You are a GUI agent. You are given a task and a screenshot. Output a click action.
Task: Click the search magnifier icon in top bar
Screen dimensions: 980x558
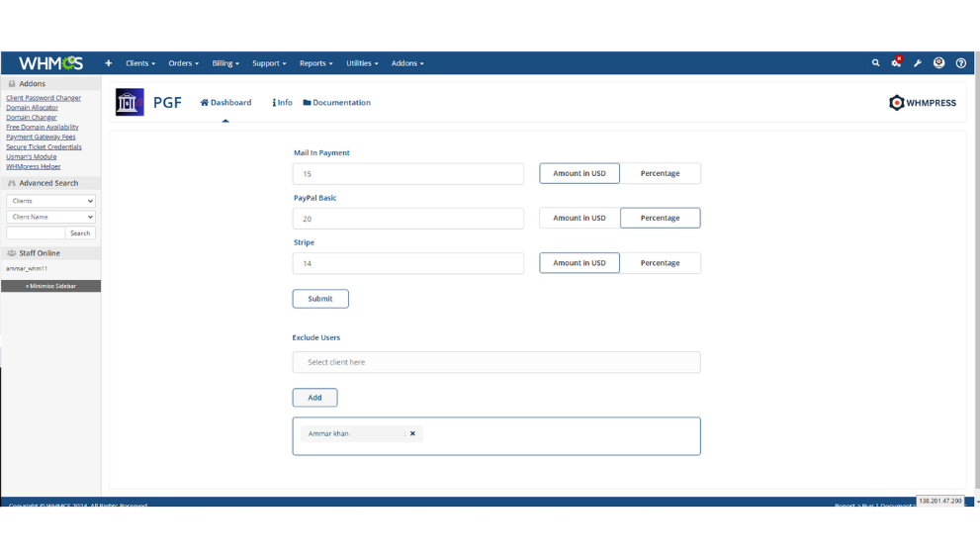tap(875, 63)
